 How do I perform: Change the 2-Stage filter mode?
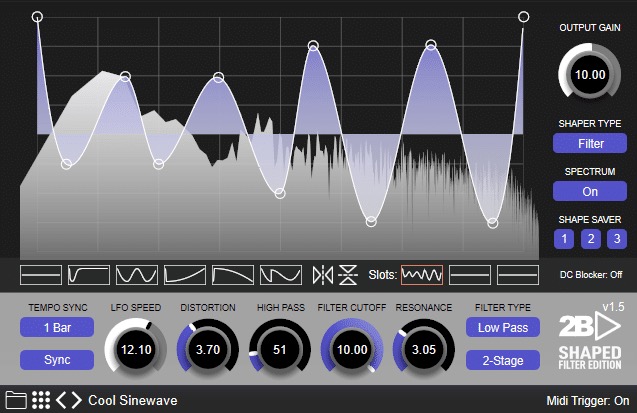[x=503, y=360]
